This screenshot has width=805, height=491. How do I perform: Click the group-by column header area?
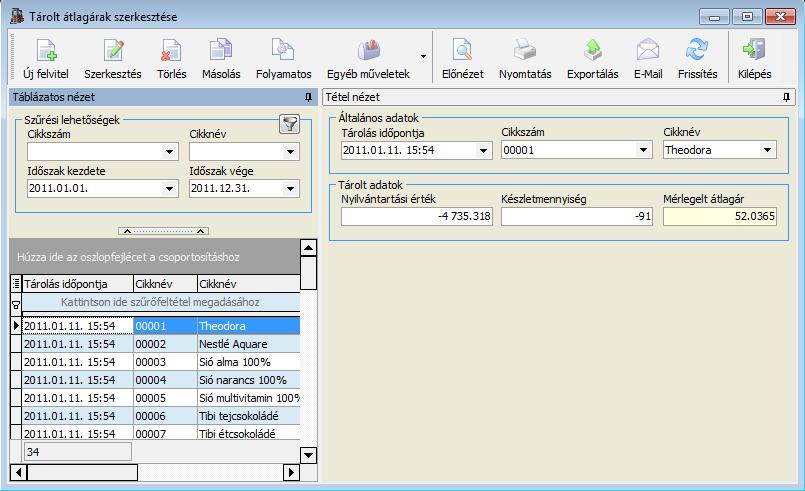click(x=155, y=256)
